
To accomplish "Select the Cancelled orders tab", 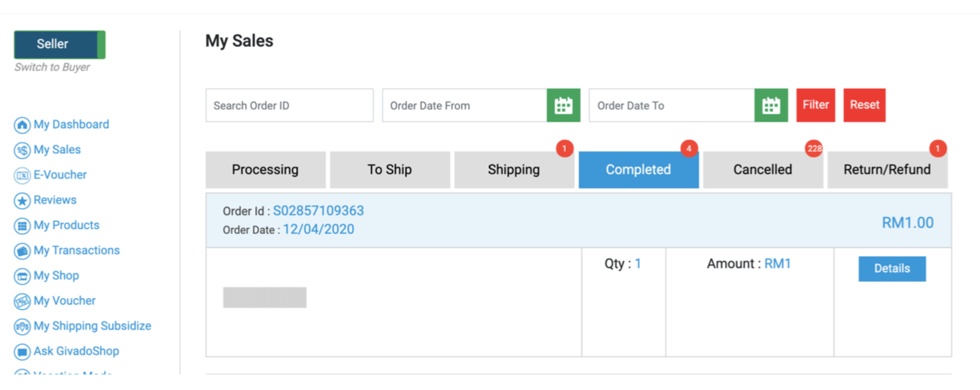I will pos(762,170).
